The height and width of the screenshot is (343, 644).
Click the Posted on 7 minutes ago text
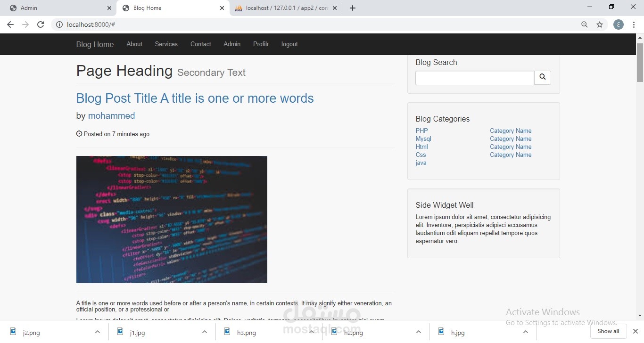point(116,134)
